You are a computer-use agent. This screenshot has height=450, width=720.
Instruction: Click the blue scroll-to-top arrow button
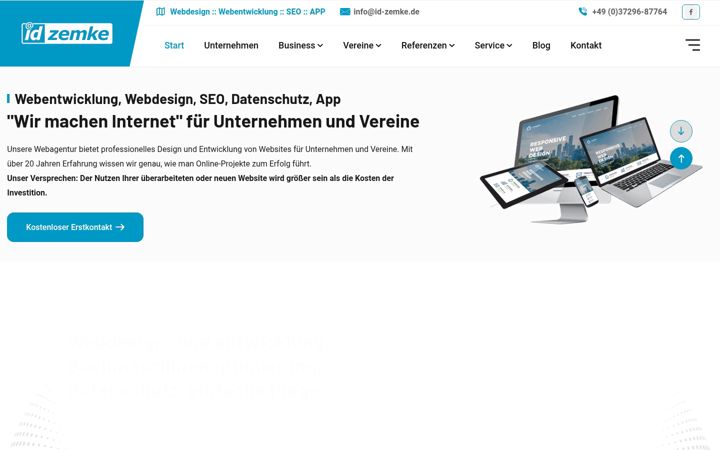click(x=681, y=158)
